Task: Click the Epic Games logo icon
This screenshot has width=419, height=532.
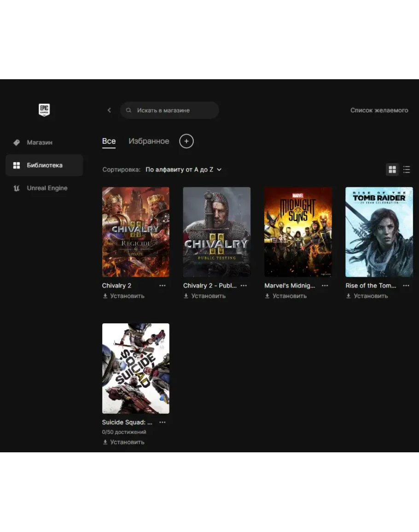Action: (x=44, y=110)
